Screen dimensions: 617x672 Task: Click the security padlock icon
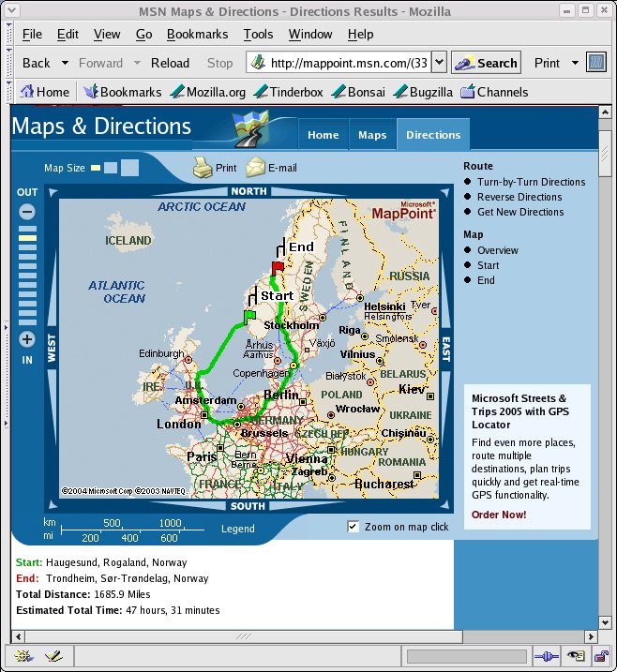601,656
